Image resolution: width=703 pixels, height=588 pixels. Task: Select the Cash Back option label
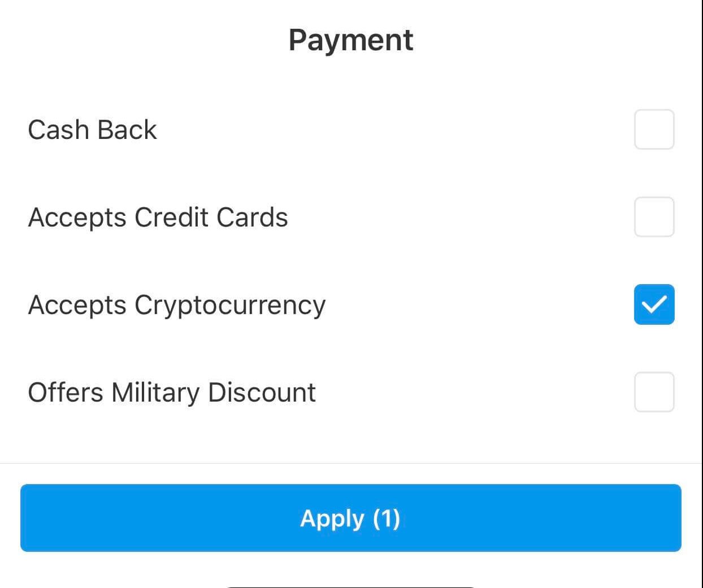[x=92, y=129]
